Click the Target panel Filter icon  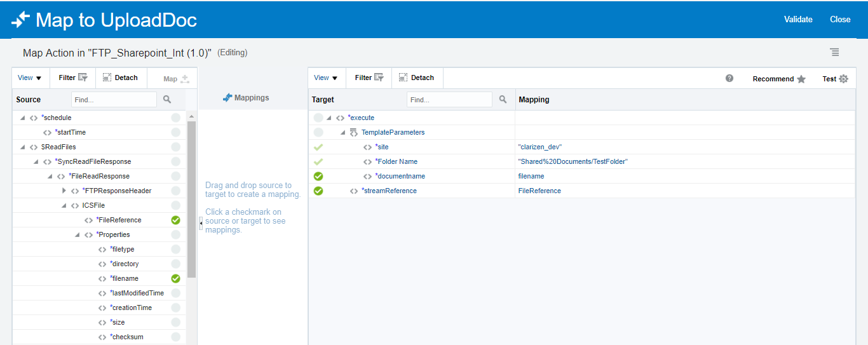pyautogui.click(x=379, y=78)
